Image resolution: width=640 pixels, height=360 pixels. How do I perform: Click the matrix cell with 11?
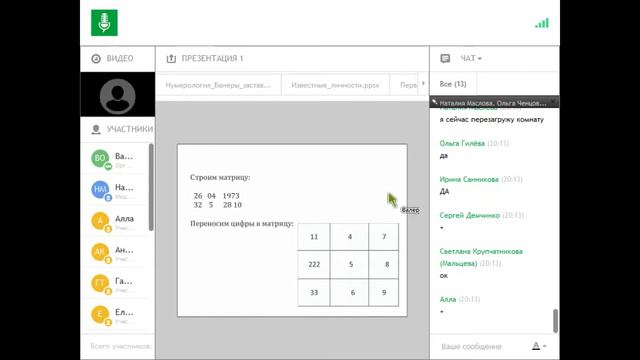[314, 237]
